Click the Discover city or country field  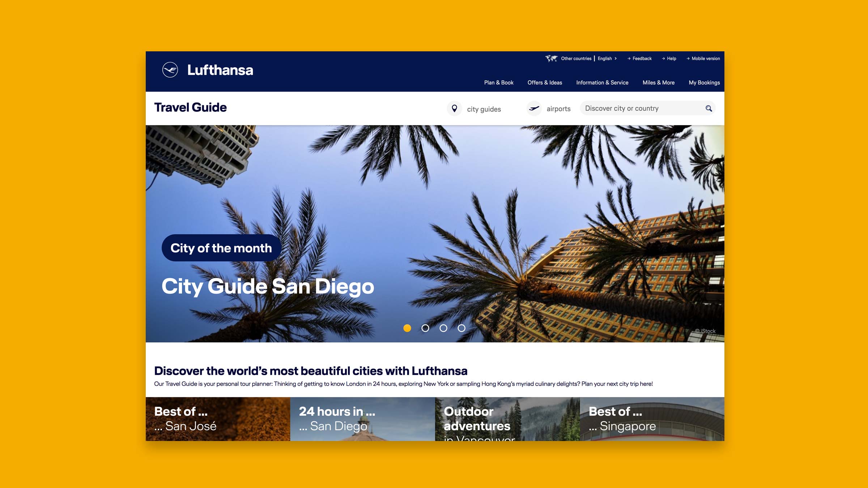pyautogui.click(x=640, y=108)
